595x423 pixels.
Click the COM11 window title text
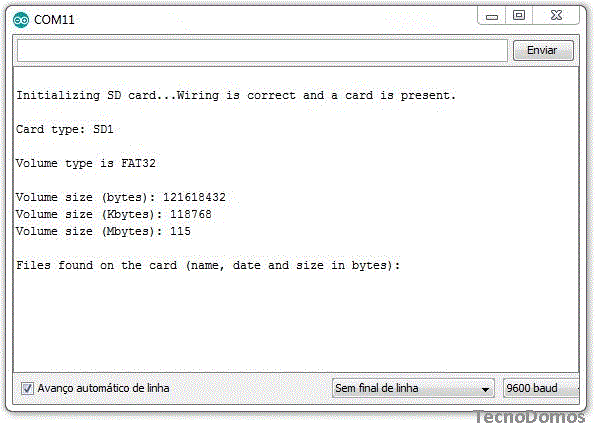54,20
